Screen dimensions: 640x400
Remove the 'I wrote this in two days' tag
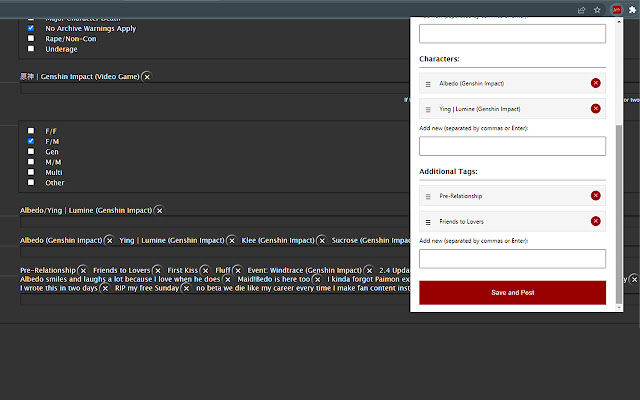[x=105, y=288]
